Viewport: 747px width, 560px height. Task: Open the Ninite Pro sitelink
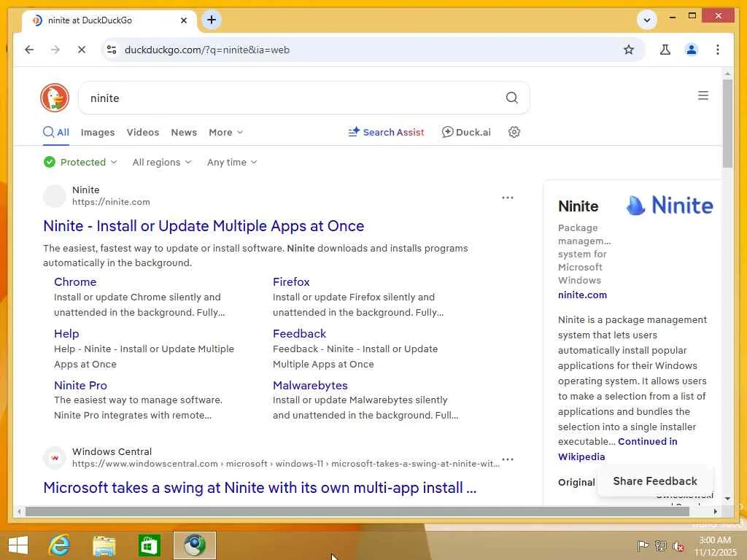pyautogui.click(x=80, y=385)
